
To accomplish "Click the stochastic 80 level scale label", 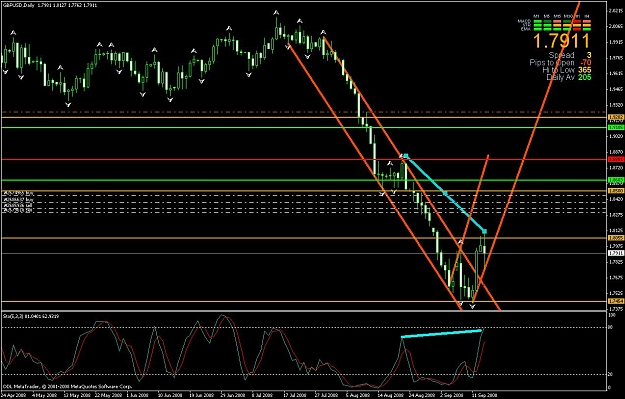I will 610,327.
